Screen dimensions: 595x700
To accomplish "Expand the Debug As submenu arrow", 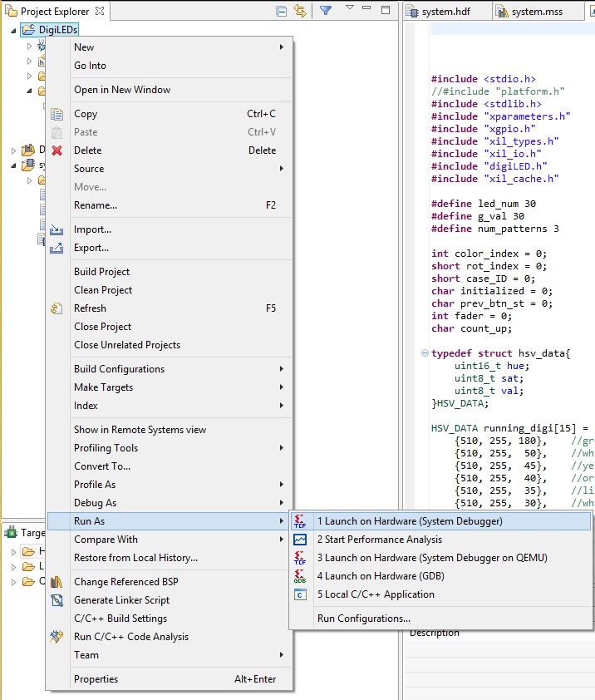I will (281, 503).
